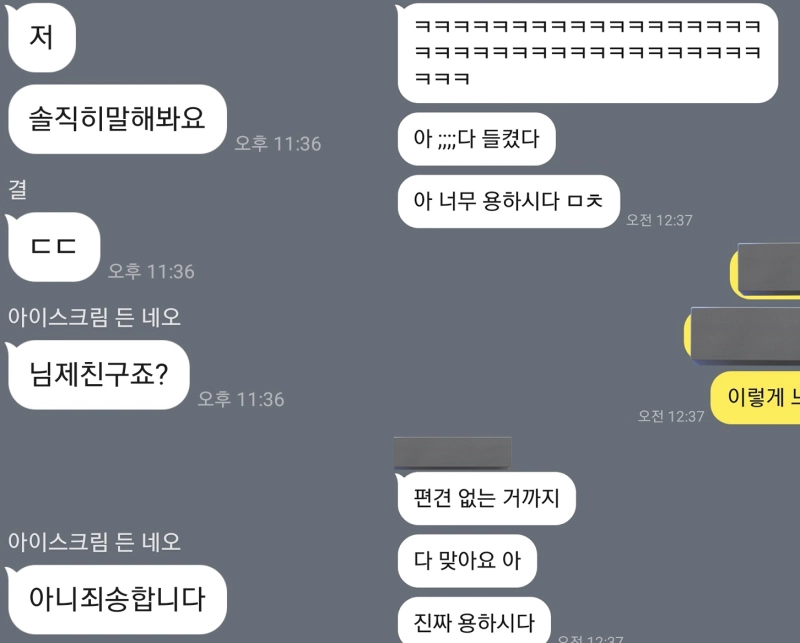Click the top blurred yellow message
The image size is (800, 643).
pos(765,270)
